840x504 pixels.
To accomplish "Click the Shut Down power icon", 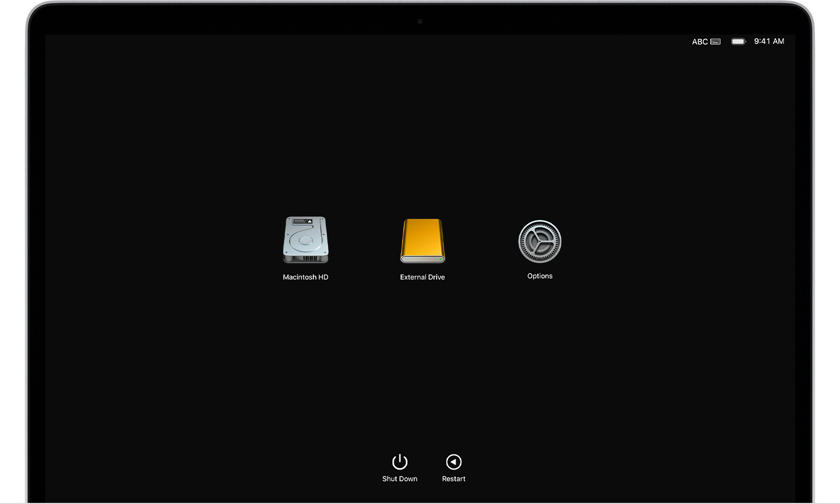I will (400, 461).
